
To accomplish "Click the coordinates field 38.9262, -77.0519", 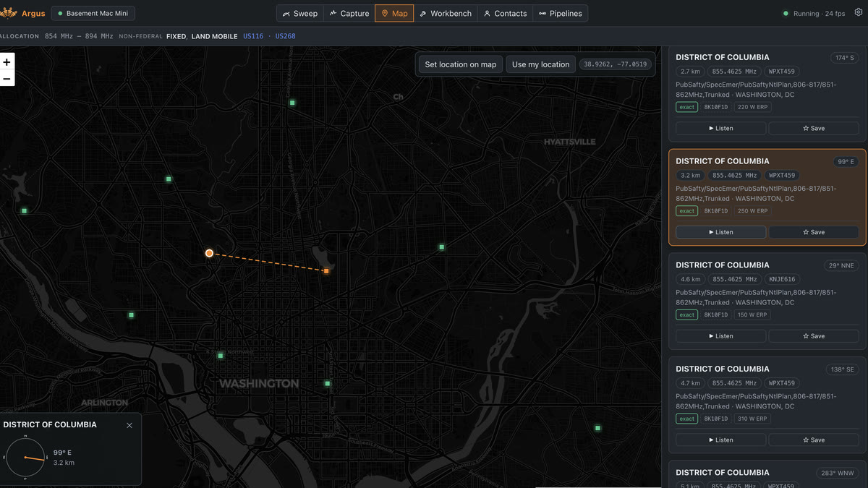I will (x=616, y=64).
